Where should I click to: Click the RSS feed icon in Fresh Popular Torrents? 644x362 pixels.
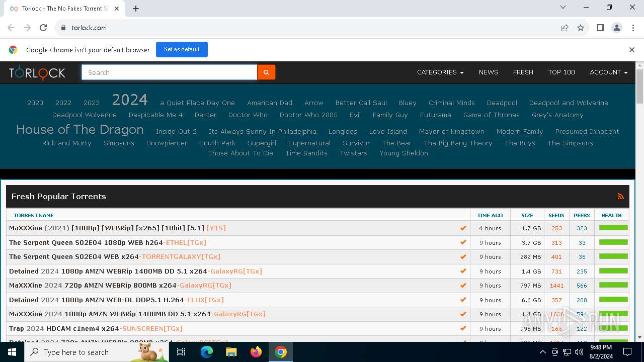point(620,197)
